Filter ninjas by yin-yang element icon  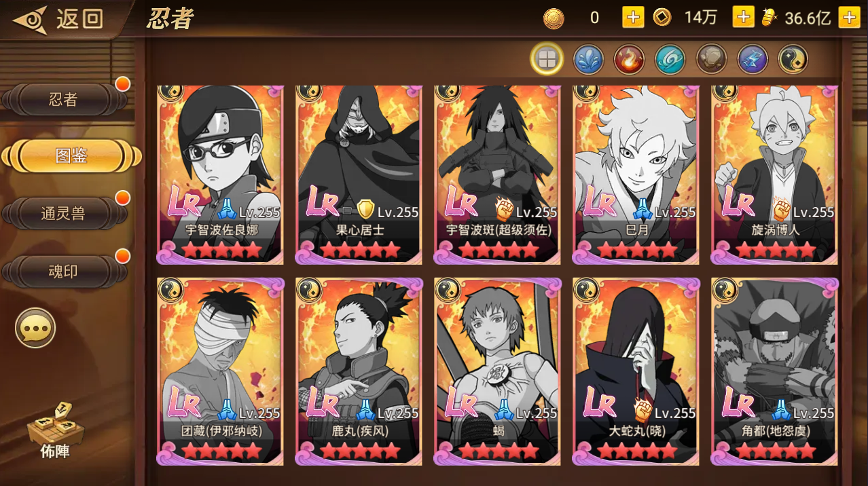point(793,60)
